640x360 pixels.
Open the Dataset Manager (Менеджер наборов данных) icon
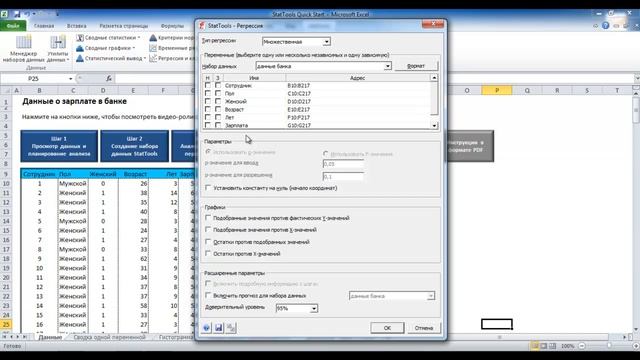click(x=23, y=49)
